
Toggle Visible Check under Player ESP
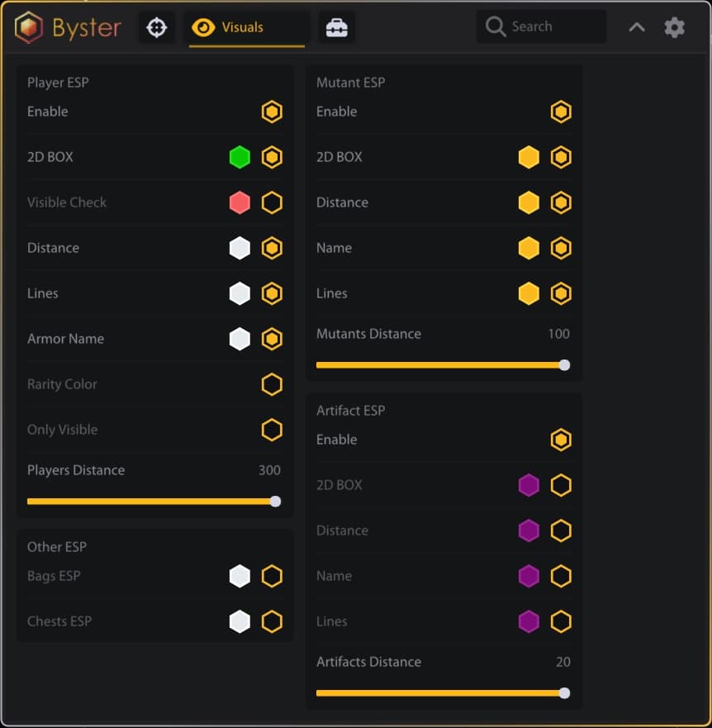coord(272,202)
